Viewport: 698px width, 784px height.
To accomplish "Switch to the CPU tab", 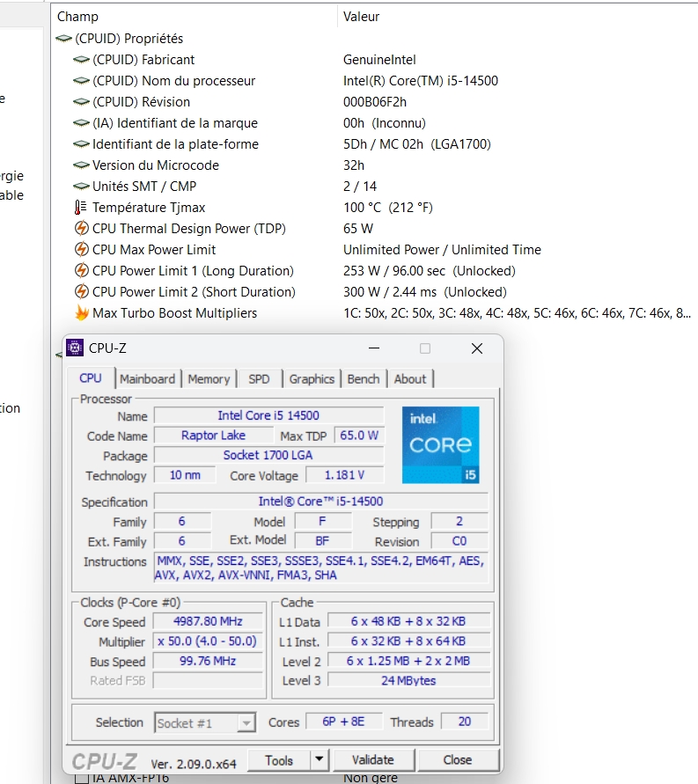I will pos(91,378).
